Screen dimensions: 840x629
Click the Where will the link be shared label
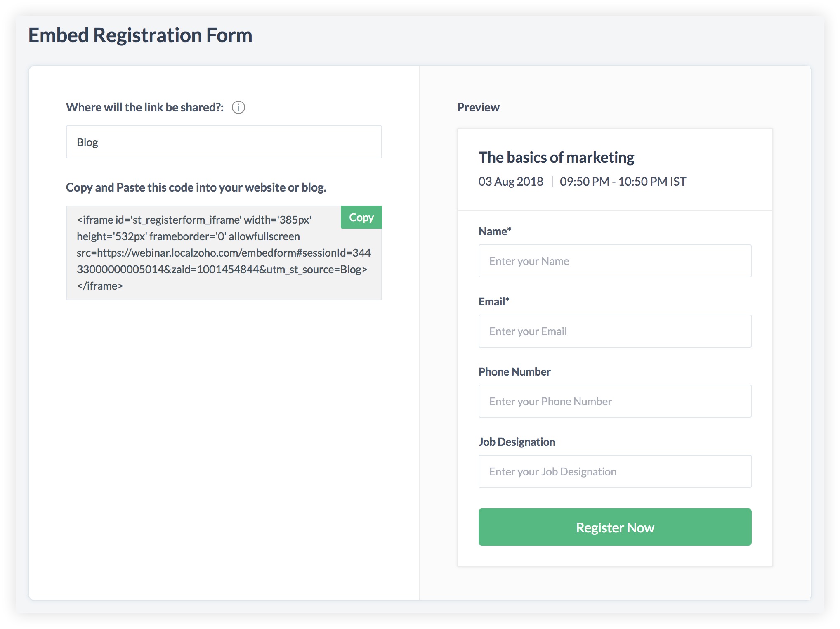[x=145, y=107]
